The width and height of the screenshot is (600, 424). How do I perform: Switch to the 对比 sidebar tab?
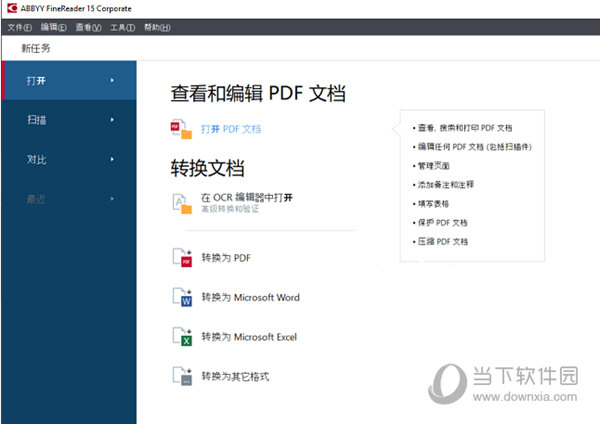37,159
